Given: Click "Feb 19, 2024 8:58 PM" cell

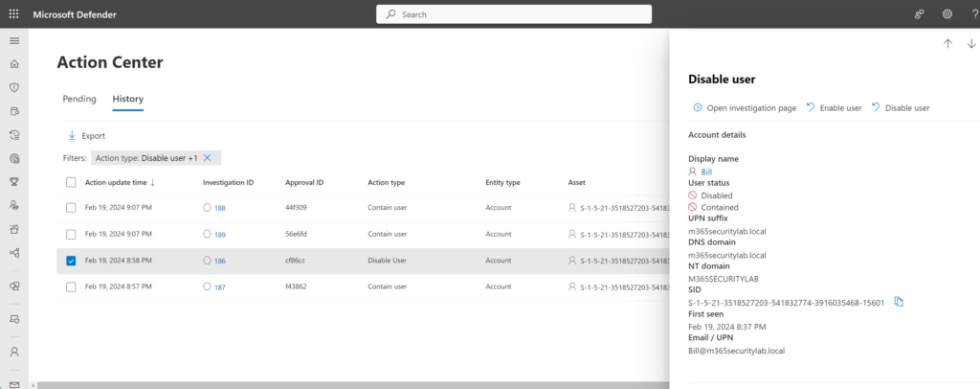Looking at the screenshot, I should click(x=118, y=261).
